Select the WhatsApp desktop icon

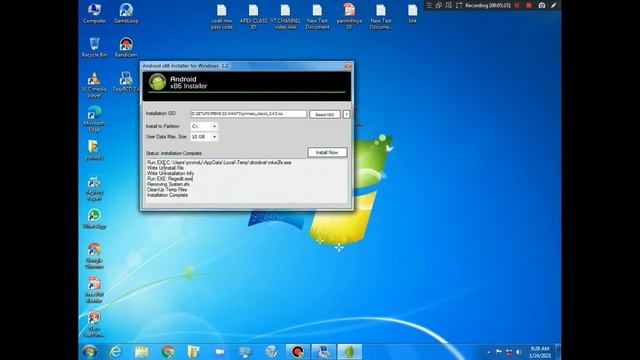click(x=94, y=218)
